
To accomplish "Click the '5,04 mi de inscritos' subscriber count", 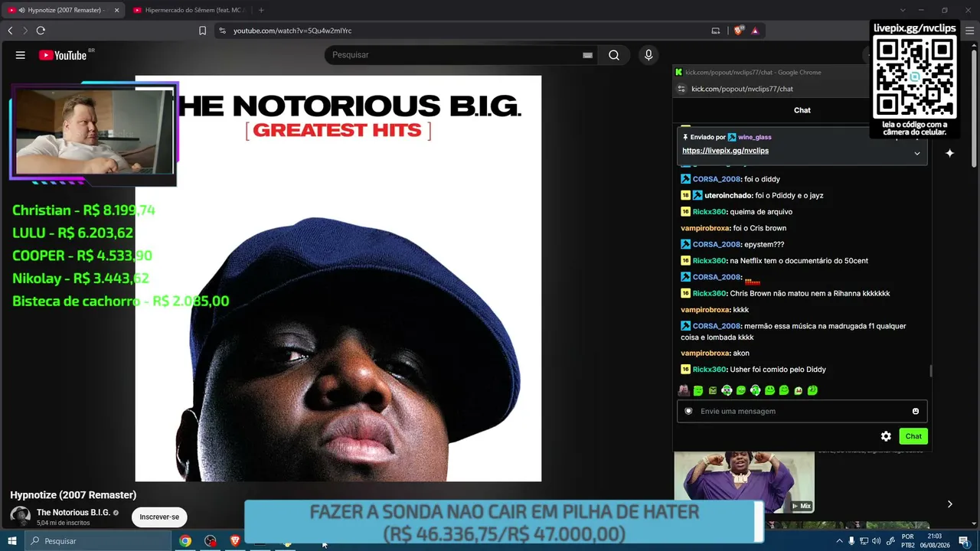I will (x=63, y=523).
